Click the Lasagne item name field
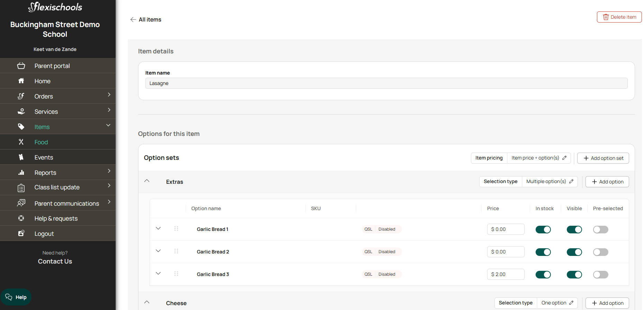Screen dimensions: 644x310 [x=386, y=83]
